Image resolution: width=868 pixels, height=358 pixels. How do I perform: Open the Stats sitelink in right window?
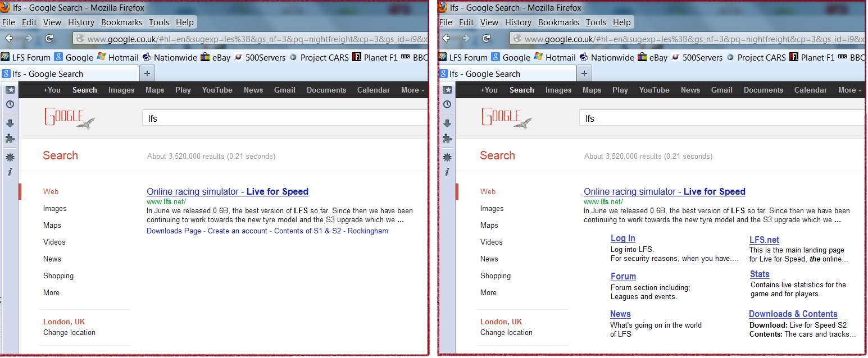coord(760,274)
